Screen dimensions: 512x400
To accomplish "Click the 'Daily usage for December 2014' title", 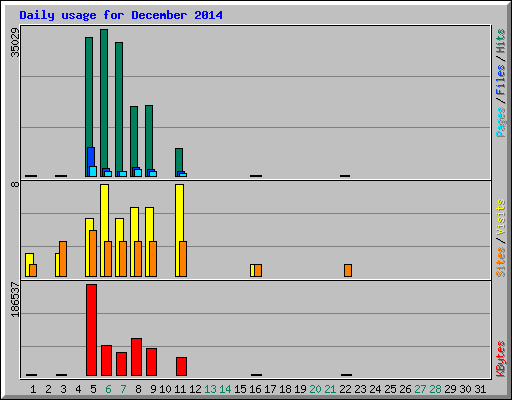I will click(121, 15).
